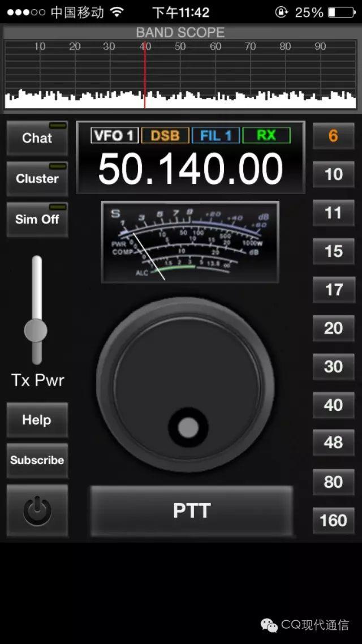Tap the status bar clock 11:42
Viewport: 362px width, 644px height.
click(181, 12)
